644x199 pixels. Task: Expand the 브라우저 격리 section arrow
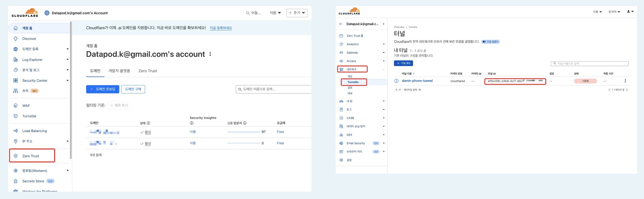click(x=384, y=152)
